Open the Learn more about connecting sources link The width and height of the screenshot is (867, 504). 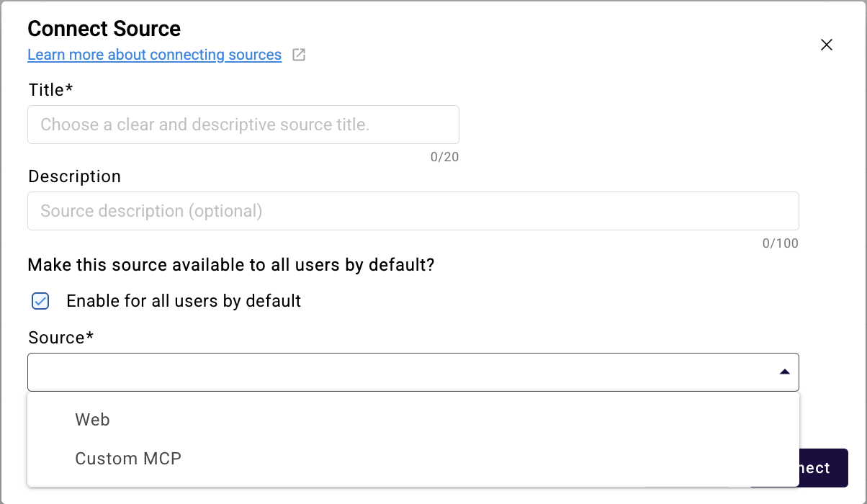154,55
